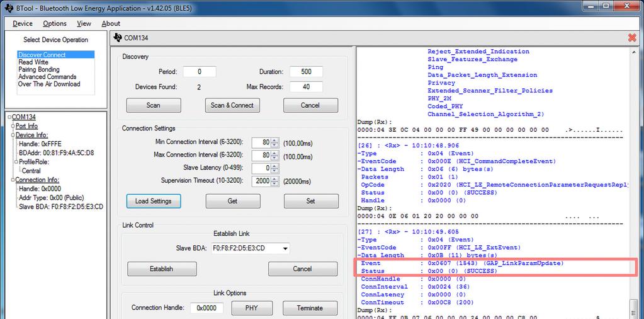This screenshot has width=644, height=319.
Task: Click the Coded_PHY feature line
Action: tap(446, 106)
